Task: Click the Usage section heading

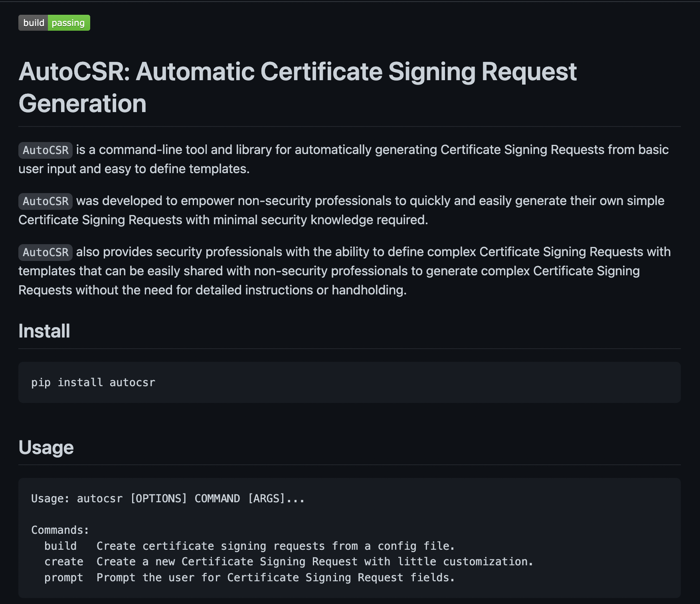Action: click(x=46, y=448)
